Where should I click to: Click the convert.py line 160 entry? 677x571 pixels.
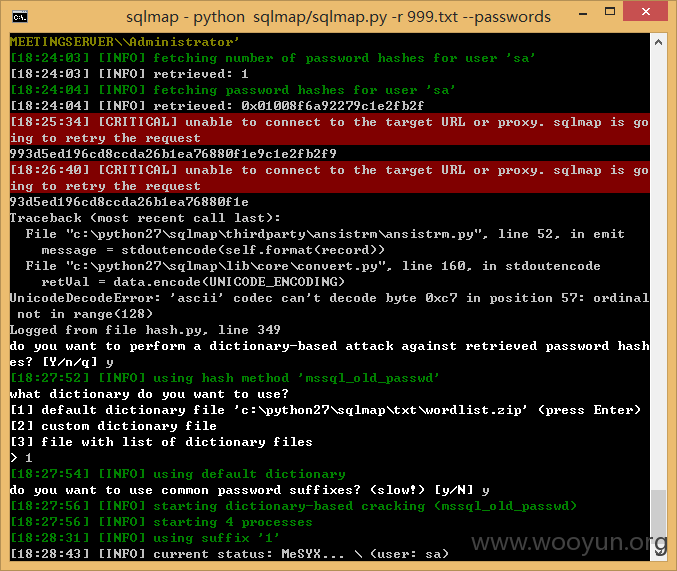coord(313,266)
